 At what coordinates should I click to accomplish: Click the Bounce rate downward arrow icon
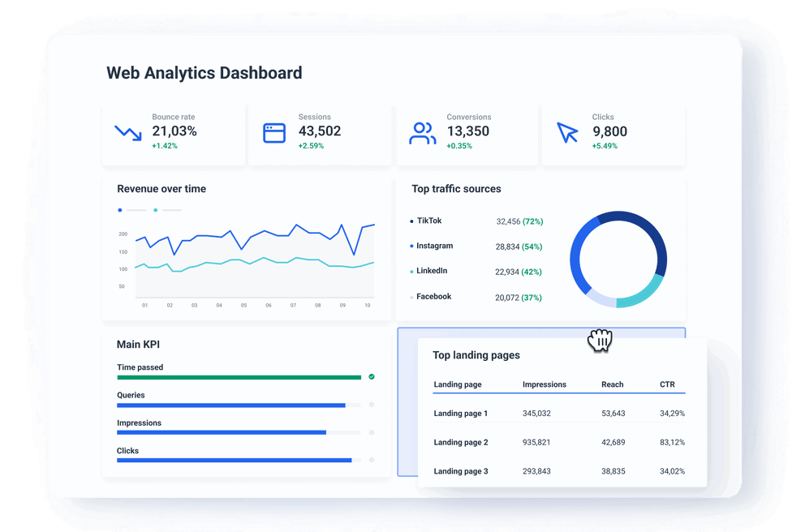tap(127, 134)
